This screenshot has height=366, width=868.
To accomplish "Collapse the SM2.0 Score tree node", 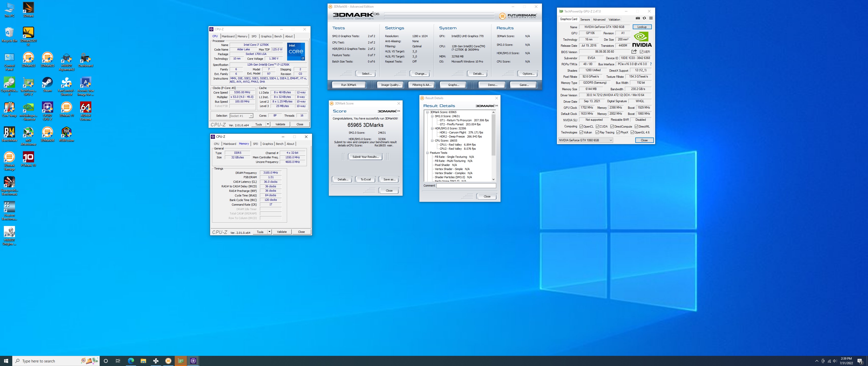I will coord(432,116).
